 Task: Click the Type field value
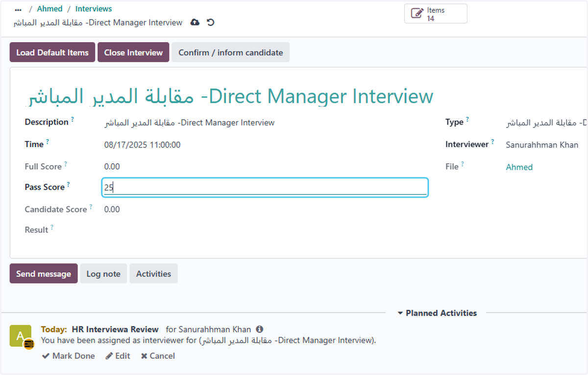(x=547, y=123)
